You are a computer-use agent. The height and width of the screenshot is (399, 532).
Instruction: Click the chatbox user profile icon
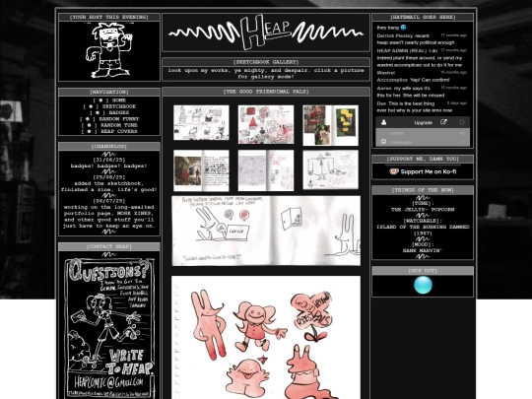pos(384,122)
